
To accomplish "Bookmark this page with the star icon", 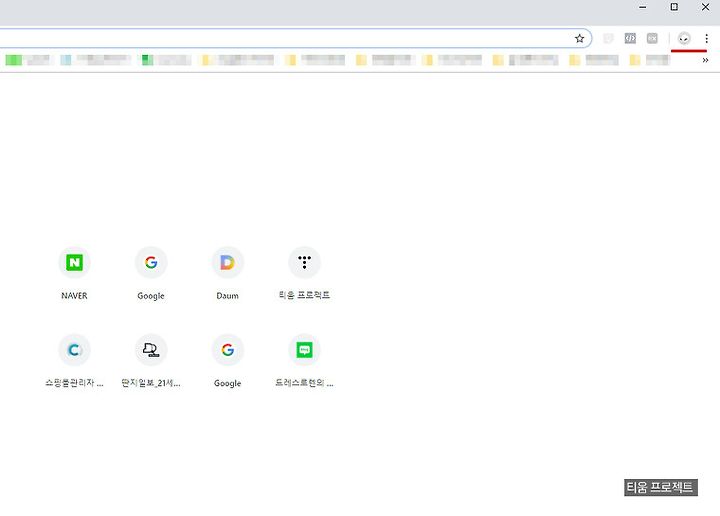I will click(x=579, y=39).
